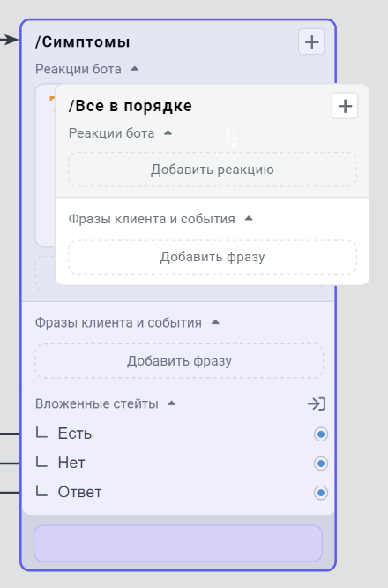The height and width of the screenshot is (588, 388).
Task: Select the connector dot for the Есть state
Action: click(321, 433)
